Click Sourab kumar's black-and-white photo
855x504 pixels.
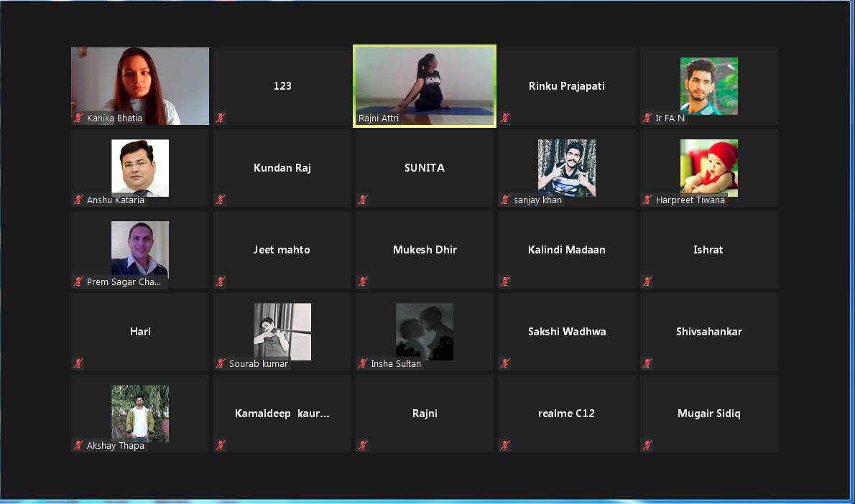click(282, 331)
